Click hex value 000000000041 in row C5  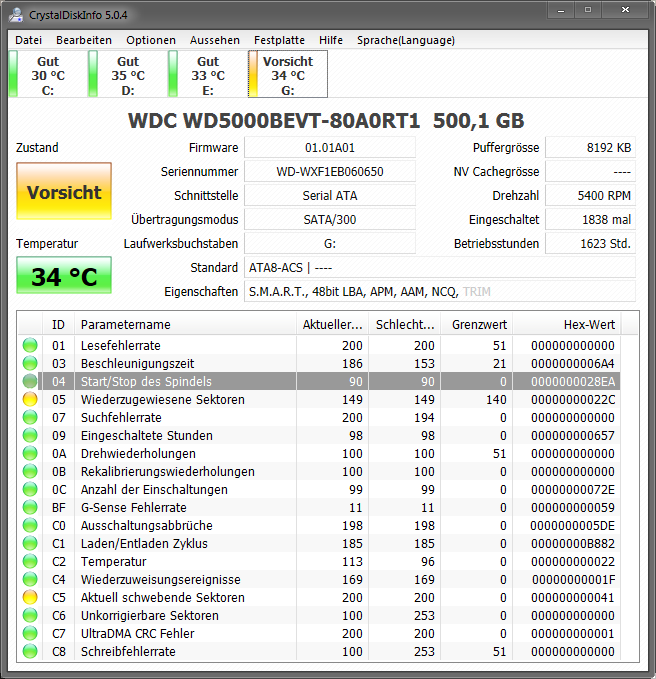pyautogui.click(x=573, y=597)
